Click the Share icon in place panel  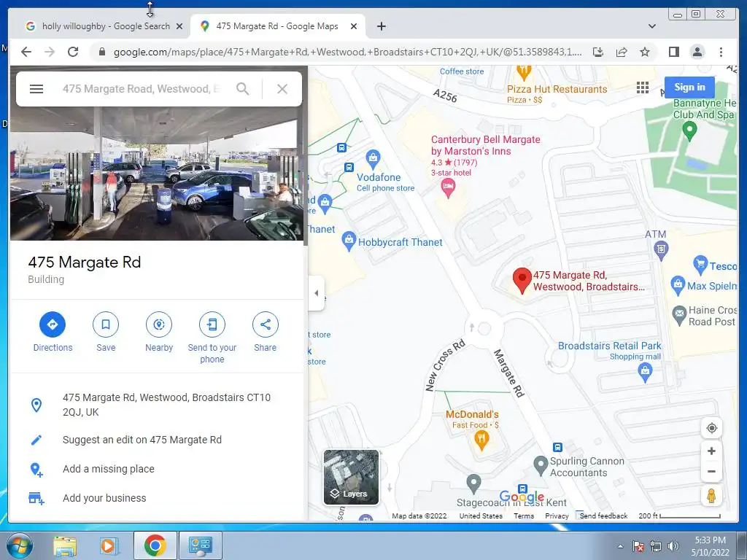[266, 324]
